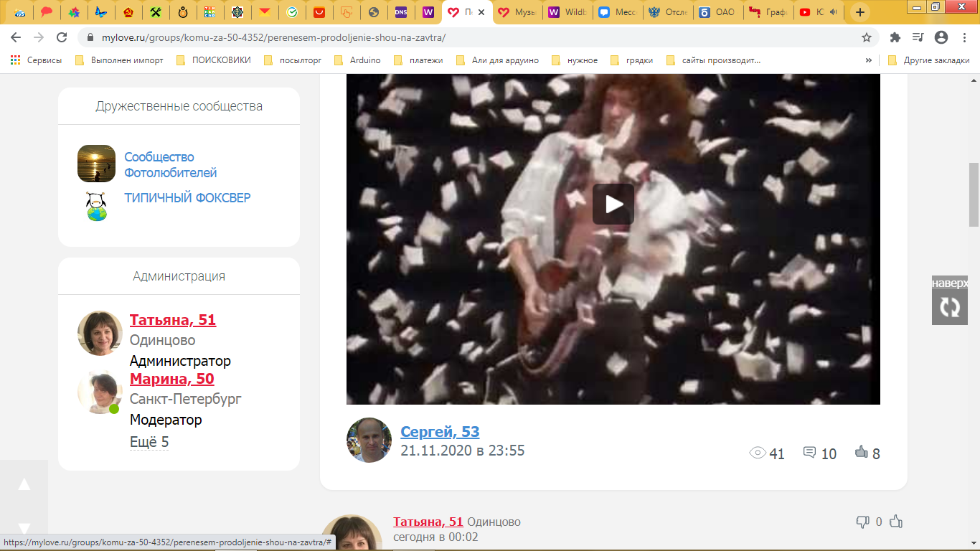Open the Arduino bookmark folder

(x=357, y=60)
